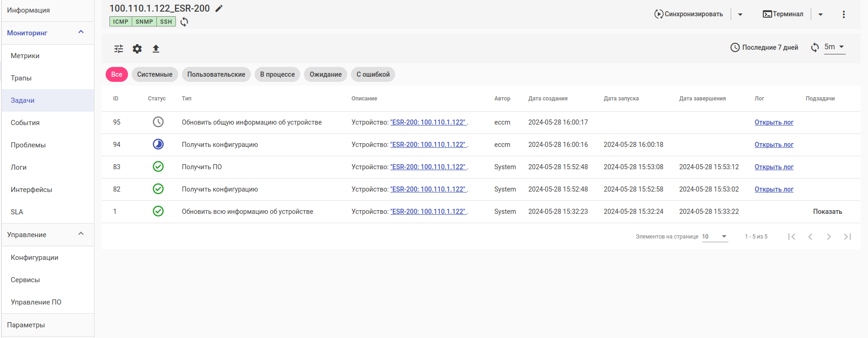Select the 'Системные' filter chip
The width and height of the screenshot is (868, 338).
155,74
